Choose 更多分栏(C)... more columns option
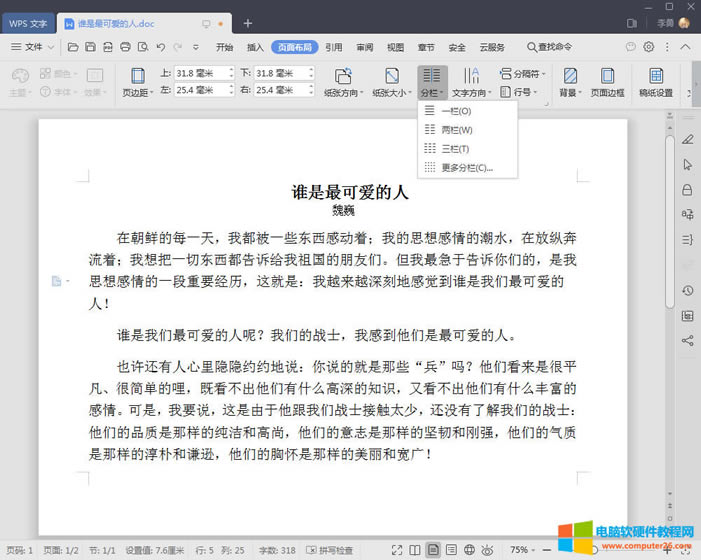 (466, 167)
